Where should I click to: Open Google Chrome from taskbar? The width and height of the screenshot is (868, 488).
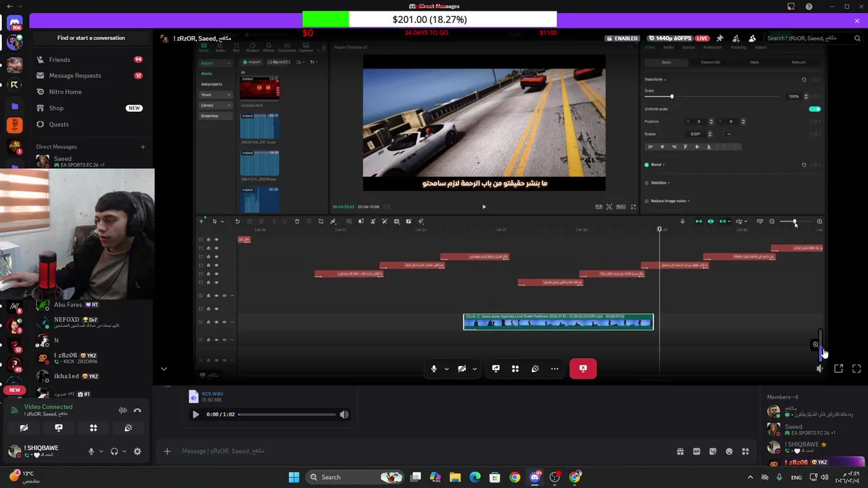tap(515, 477)
